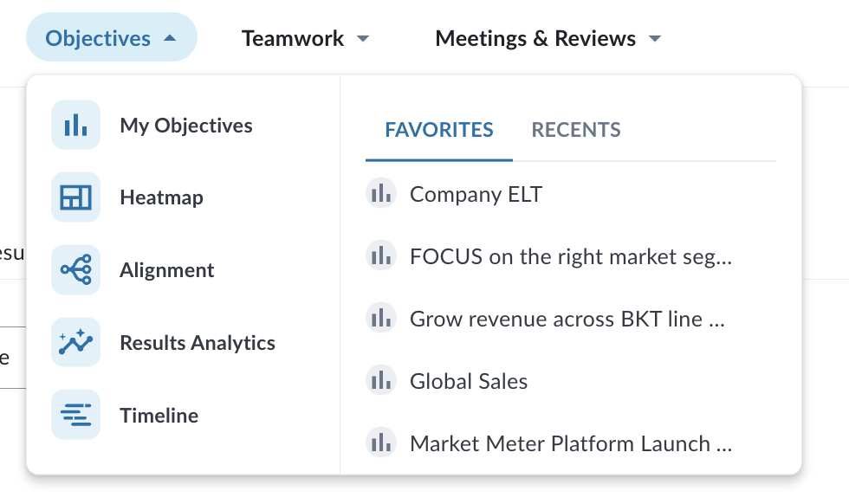Click the My Objectives bar chart icon
This screenshot has width=849, height=504.
pyautogui.click(x=76, y=125)
